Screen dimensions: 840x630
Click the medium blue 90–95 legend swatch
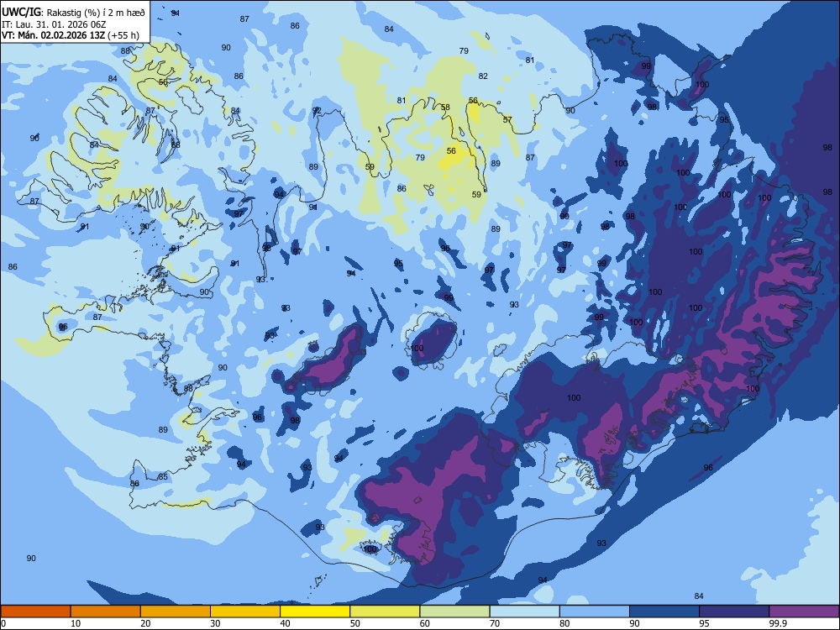coord(664,612)
